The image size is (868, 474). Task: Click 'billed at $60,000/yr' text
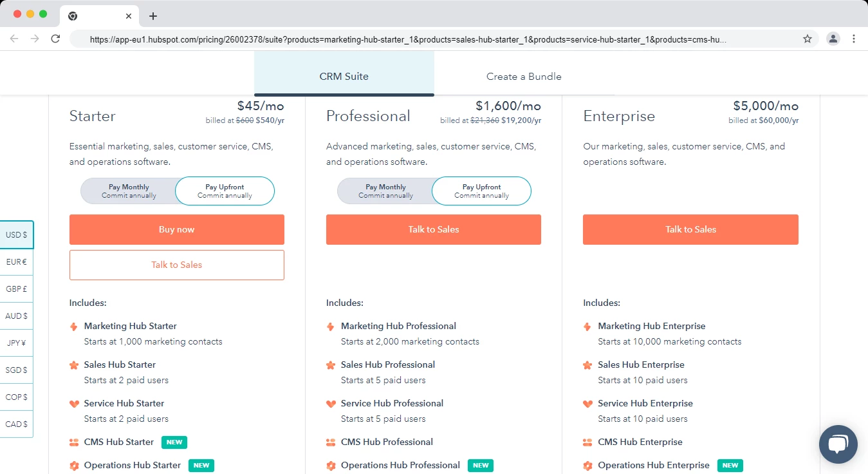coord(763,120)
